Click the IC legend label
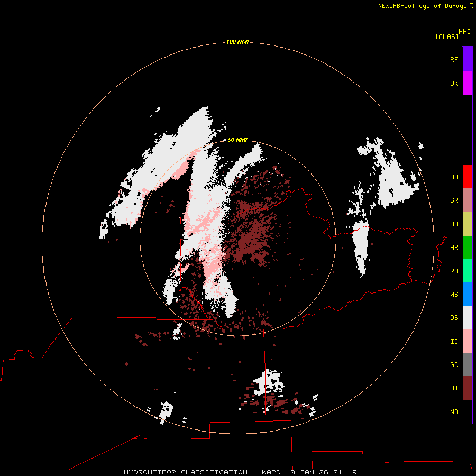Screen dimensions: 476x476 pyautogui.click(x=454, y=342)
